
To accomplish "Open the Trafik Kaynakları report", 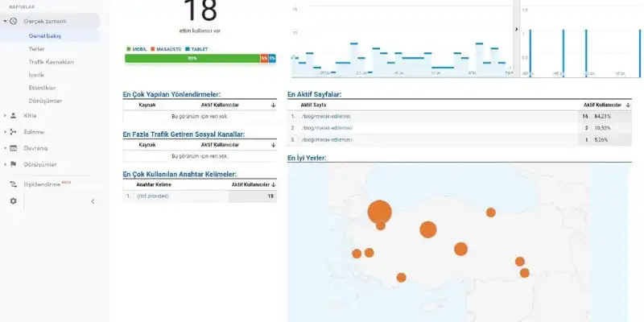I will click(51, 61).
